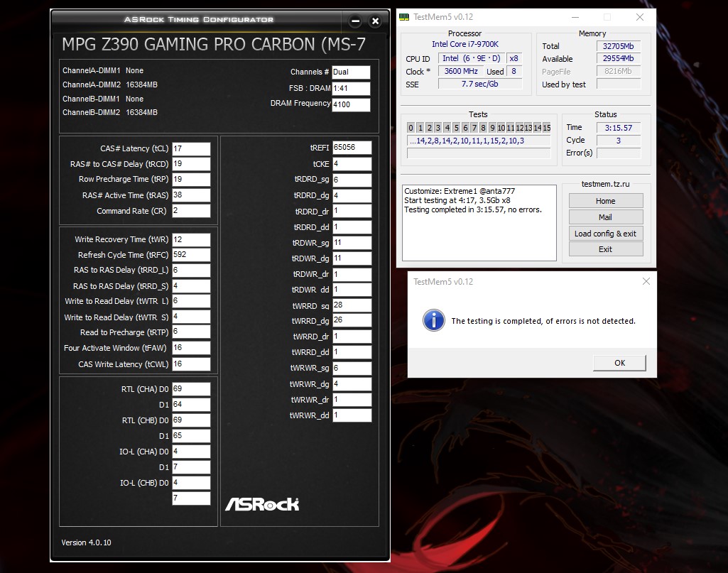728x573 pixels.
Task: Click the Clock value 3600 MHz
Action: (460, 71)
